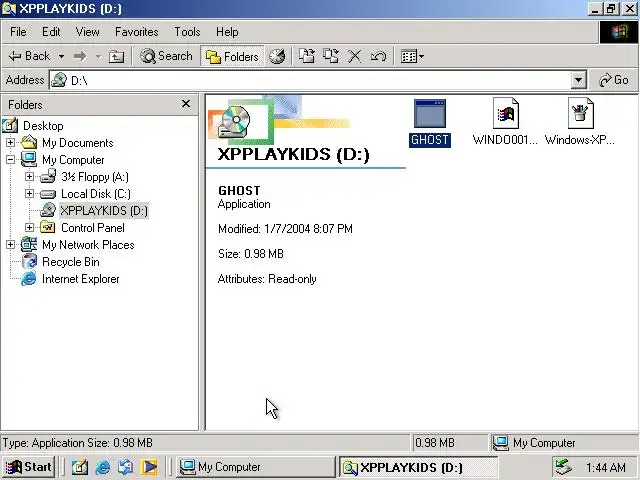Restore down the XPPLAYKIDS window
640x480 pixels.
point(611,9)
